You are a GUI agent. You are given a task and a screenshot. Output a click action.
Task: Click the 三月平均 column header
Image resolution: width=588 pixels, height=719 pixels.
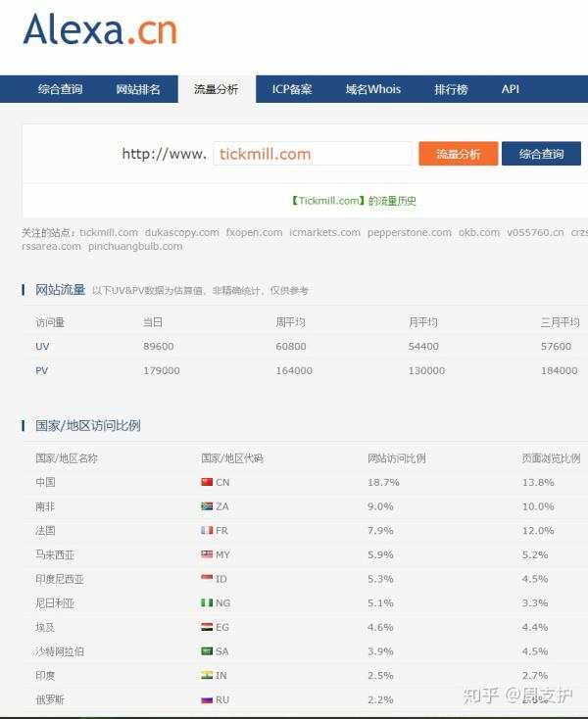pos(560,322)
